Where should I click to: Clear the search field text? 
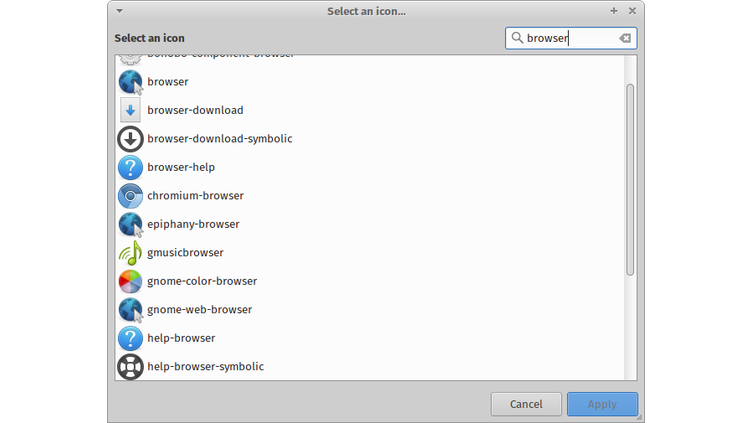[625, 38]
